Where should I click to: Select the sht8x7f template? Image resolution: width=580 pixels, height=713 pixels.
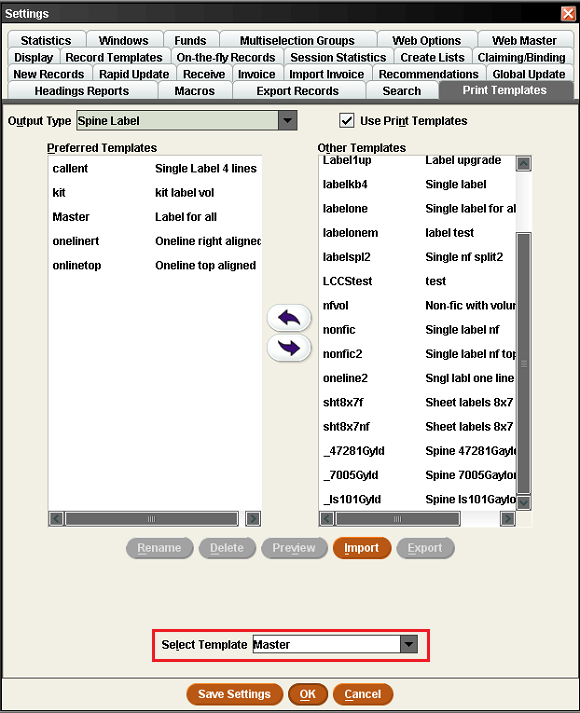point(418,402)
